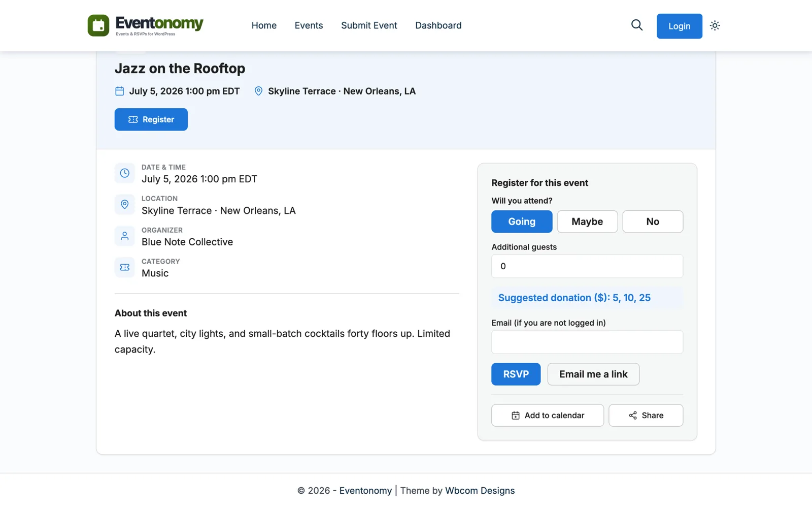Click the Eventonomy logo
This screenshot has width=812, height=508.
(145, 25)
